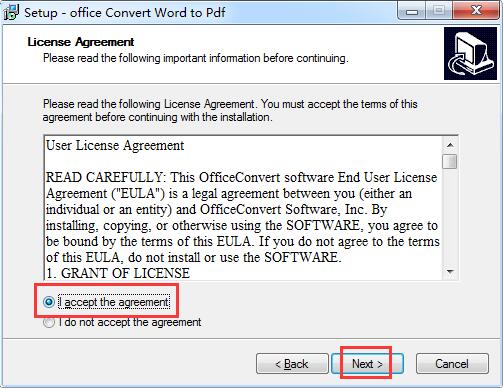503x388 pixels.
Task: Click the "1. GRANT OF LICENSE" line
Action: point(118,273)
